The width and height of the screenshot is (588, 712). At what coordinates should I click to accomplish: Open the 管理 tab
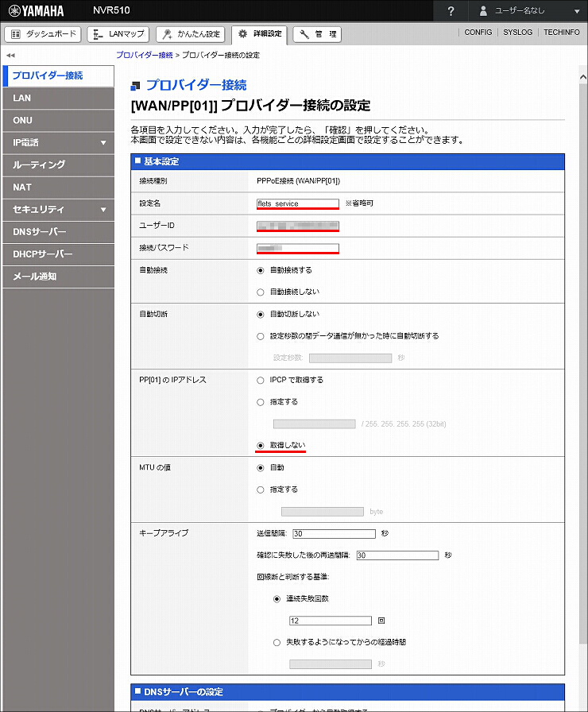tap(317, 34)
